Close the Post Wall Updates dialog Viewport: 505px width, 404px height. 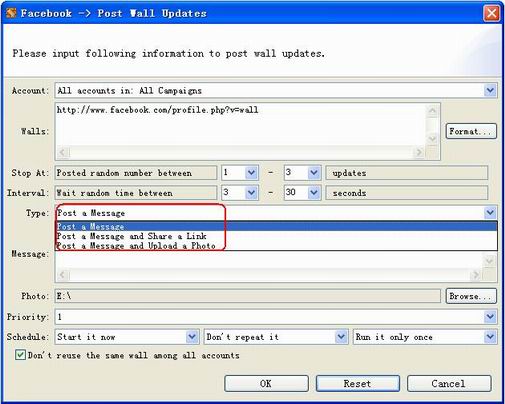click(492, 14)
